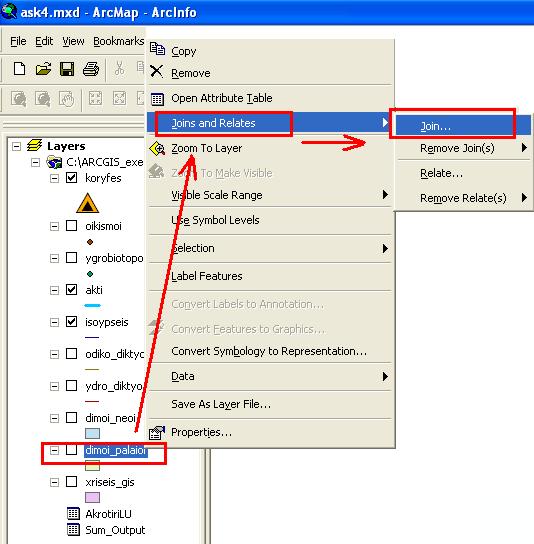Click the oikismoi brown diamond symbol

point(90,242)
